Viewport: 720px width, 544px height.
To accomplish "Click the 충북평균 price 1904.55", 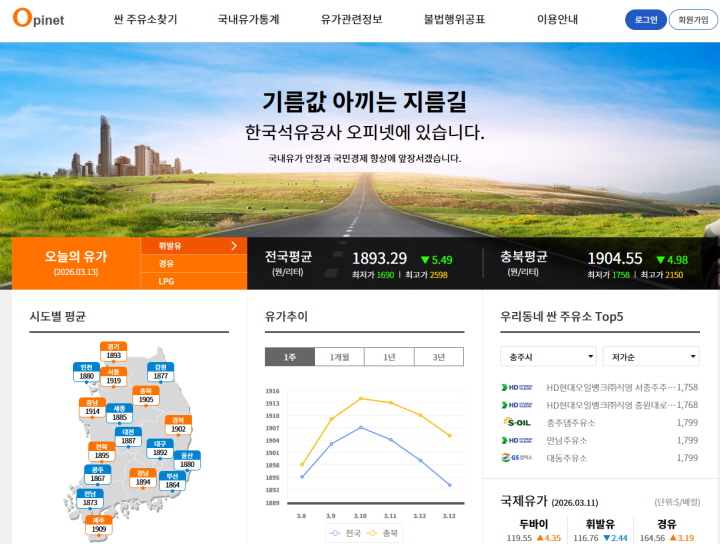I will pyautogui.click(x=615, y=258).
